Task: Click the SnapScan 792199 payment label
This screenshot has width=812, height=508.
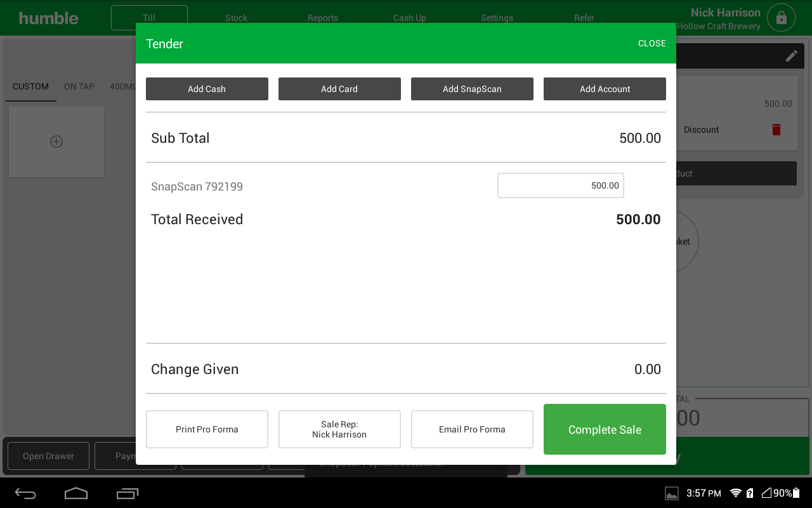Action: 197,187
